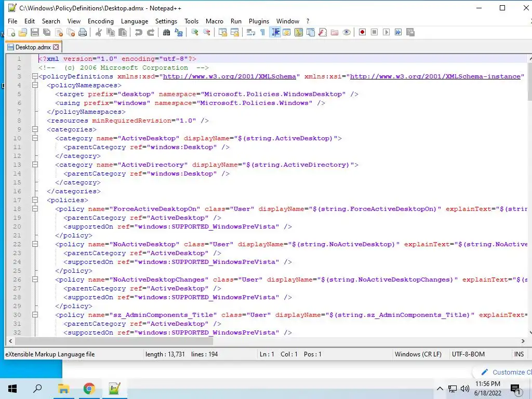This screenshot has height=399, width=532.
Task: Close current document using toolbar icon
Action: pos(59,32)
